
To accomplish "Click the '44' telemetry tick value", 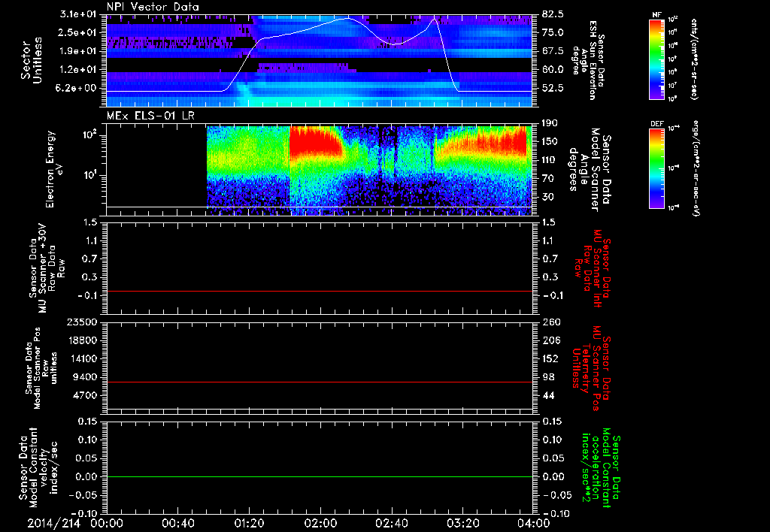I will (547, 396).
